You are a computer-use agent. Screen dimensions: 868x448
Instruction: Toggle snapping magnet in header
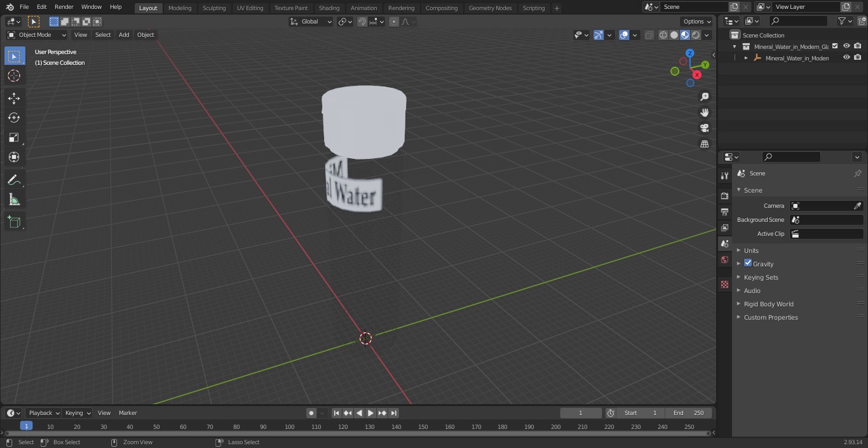(362, 22)
